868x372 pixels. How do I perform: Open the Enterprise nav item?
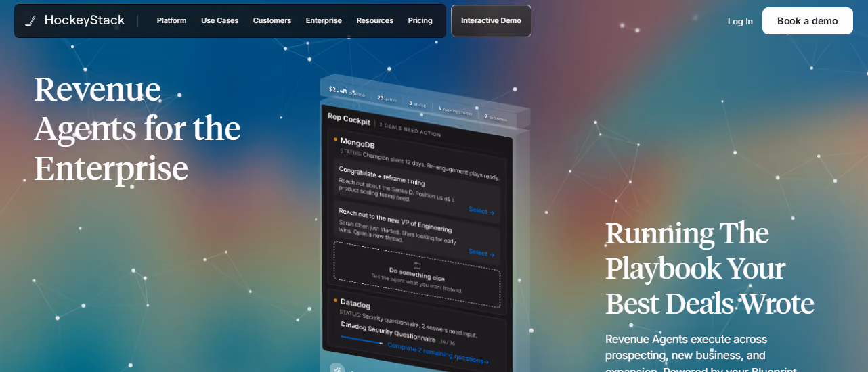(x=324, y=21)
